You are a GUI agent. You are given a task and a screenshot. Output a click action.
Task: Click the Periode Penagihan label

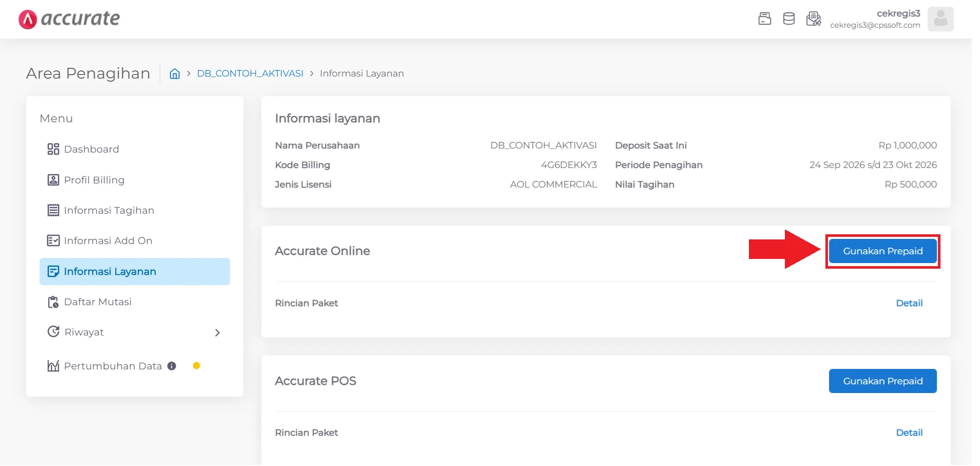click(659, 165)
